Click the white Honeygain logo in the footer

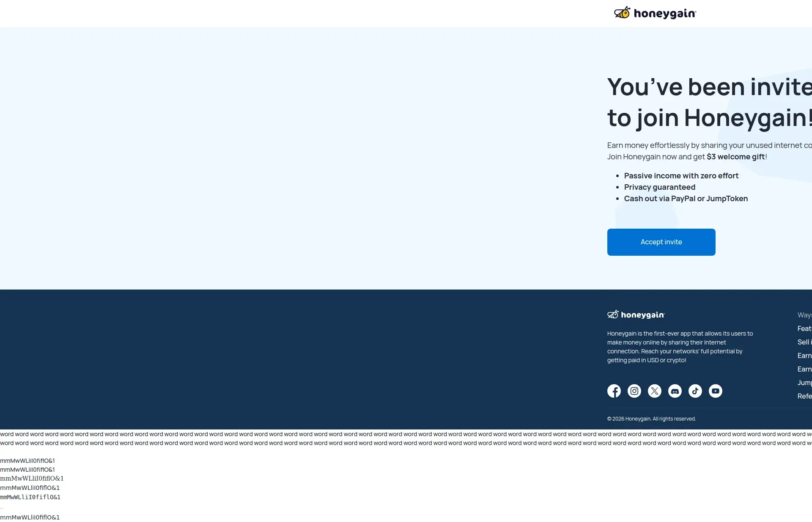tap(636, 315)
